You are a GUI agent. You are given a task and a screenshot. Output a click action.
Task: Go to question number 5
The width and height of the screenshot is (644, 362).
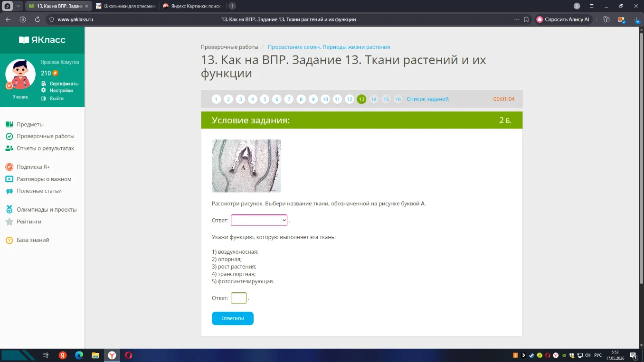[x=265, y=99]
